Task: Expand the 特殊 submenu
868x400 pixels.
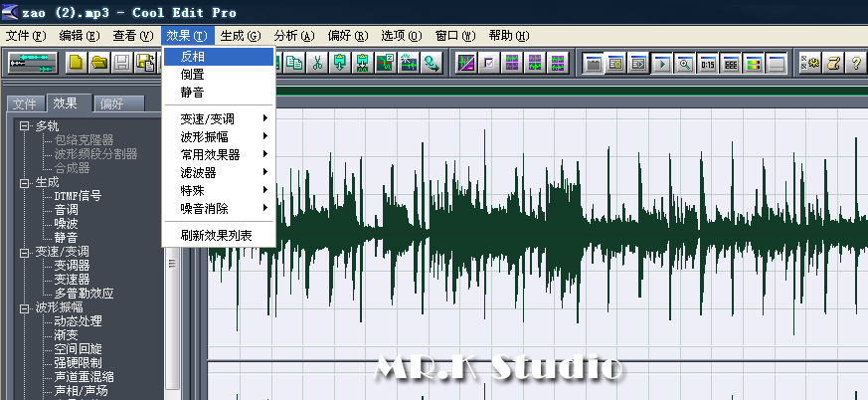Action: (x=219, y=191)
